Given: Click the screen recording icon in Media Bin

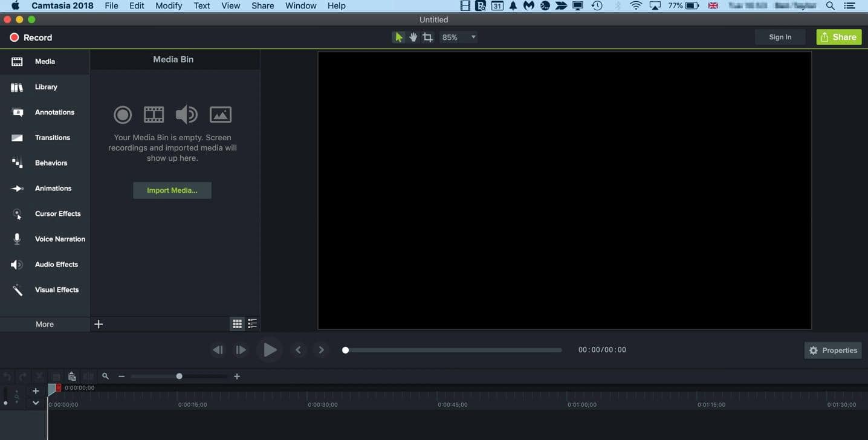Looking at the screenshot, I should (x=123, y=114).
